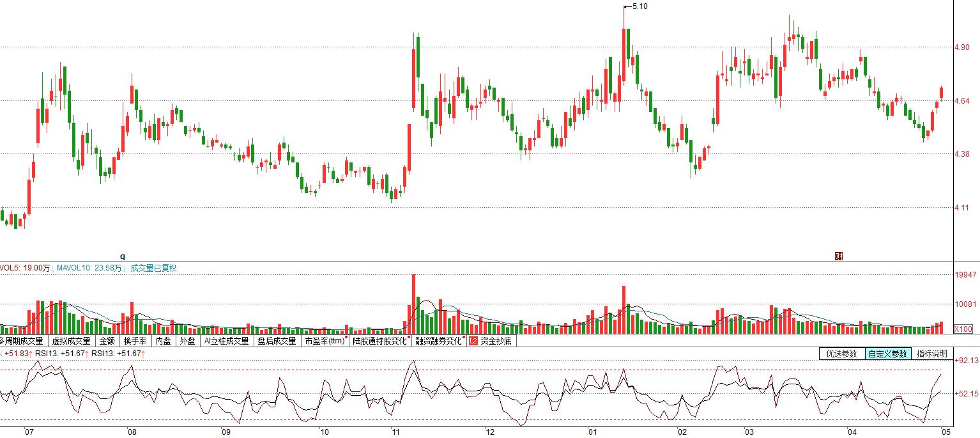The height and width of the screenshot is (438, 980).
Task: Click the 4.11 price axis label
Action: pos(962,208)
